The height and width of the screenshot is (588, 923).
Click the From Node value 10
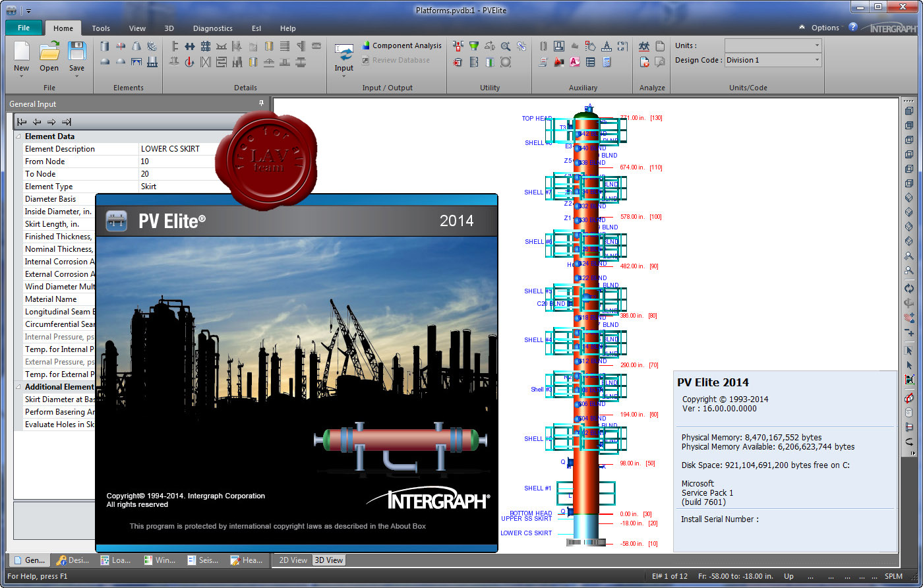coord(145,162)
